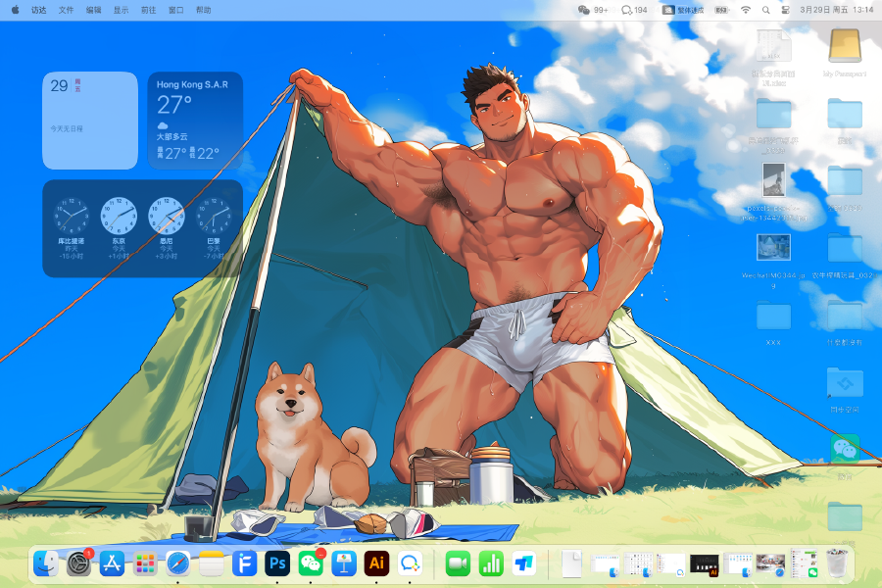Open Keynote from the dock
The width and height of the screenshot is (882, 588).
point(343,563)
